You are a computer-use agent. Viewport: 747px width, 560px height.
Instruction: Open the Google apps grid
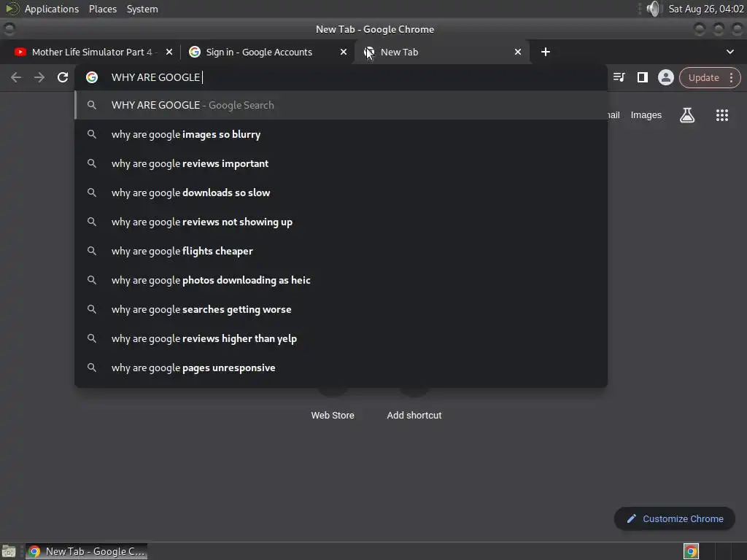click(721, 115)
